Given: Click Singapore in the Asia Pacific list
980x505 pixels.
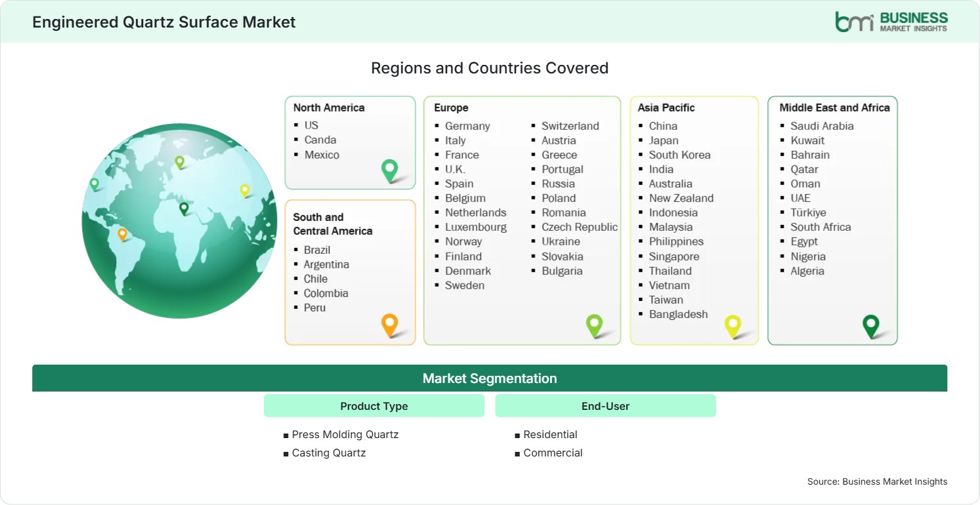Looking at the screenshot, I should 674,256.
